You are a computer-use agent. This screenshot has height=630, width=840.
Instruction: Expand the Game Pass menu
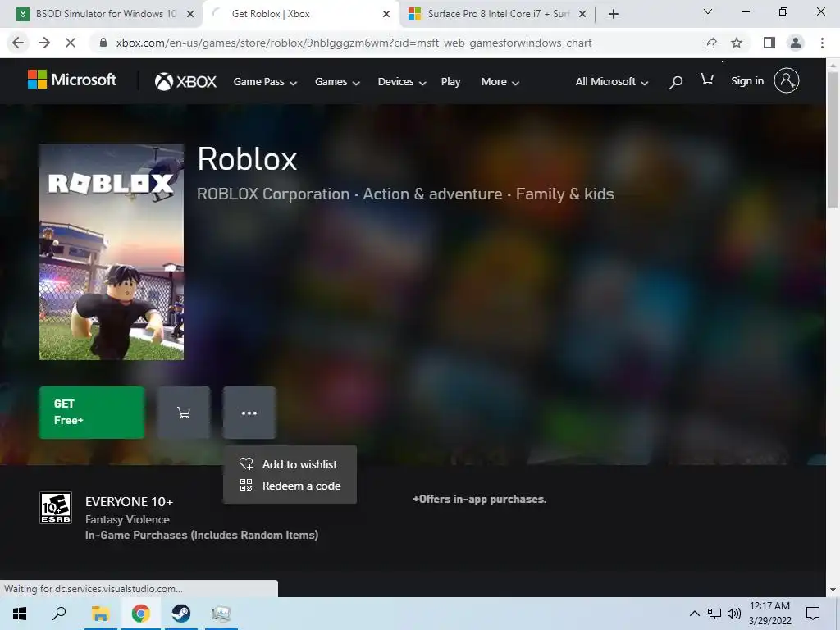[x=265, y=82]
